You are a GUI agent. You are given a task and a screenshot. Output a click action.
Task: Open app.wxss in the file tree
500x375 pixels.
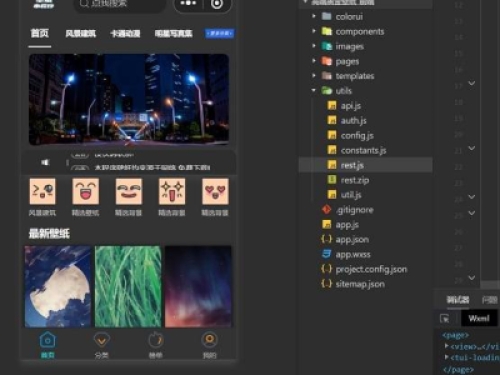click(x=353, y=255)
